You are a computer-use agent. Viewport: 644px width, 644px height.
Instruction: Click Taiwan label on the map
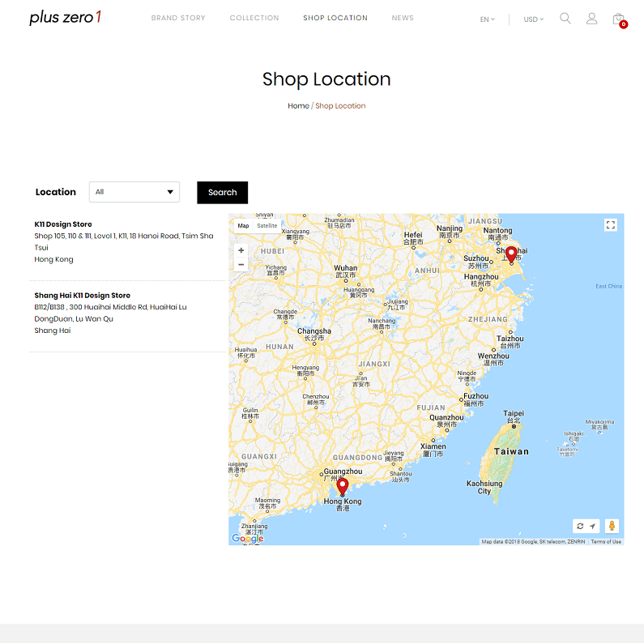[511, 451]
